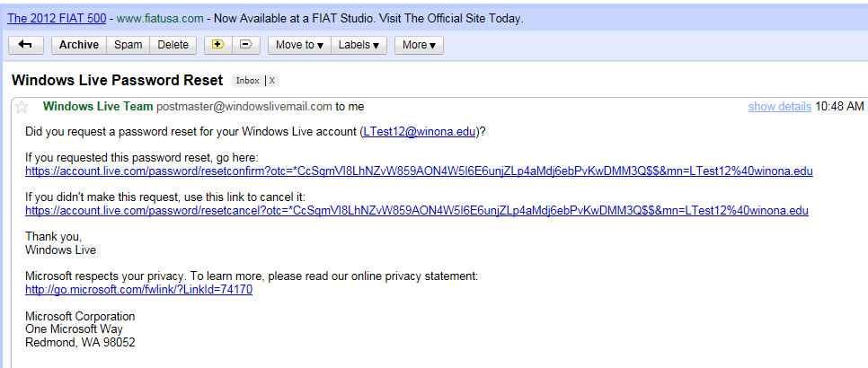Screen dimensions: 868x368
Task: Follow the resetconfirm password reset link
Action: (x=419, y=171)
